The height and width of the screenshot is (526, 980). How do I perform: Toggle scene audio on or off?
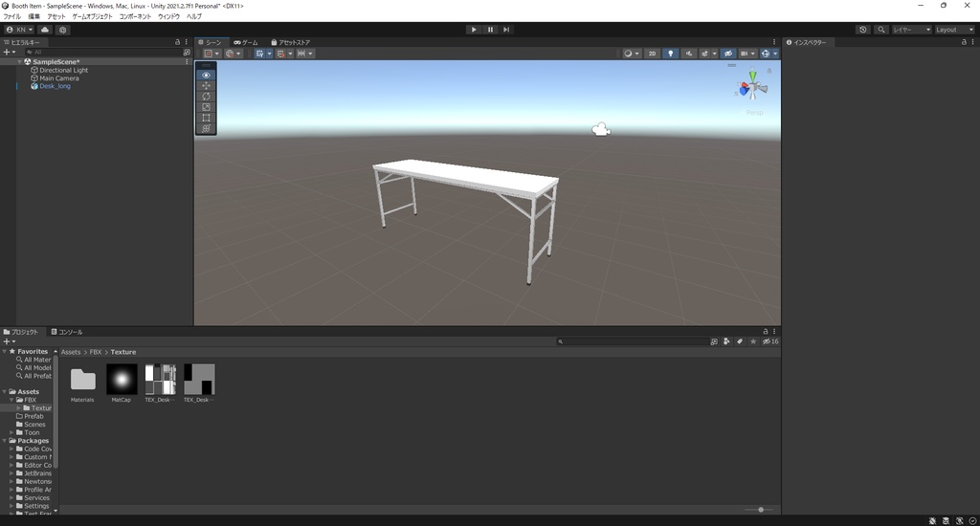point(689,54)
